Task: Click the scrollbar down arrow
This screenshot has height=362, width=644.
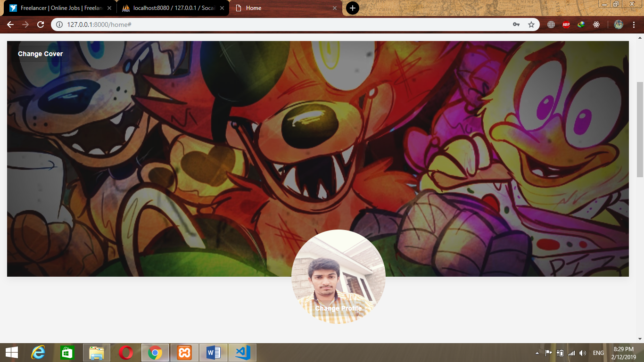Action: coord(640,339)
